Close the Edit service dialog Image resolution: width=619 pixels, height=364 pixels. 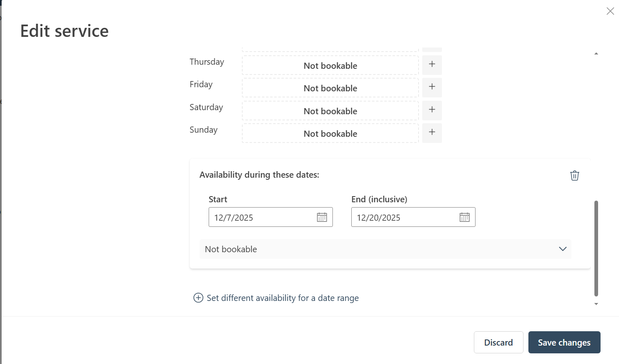pyautogui.click(x=610, y=11)
